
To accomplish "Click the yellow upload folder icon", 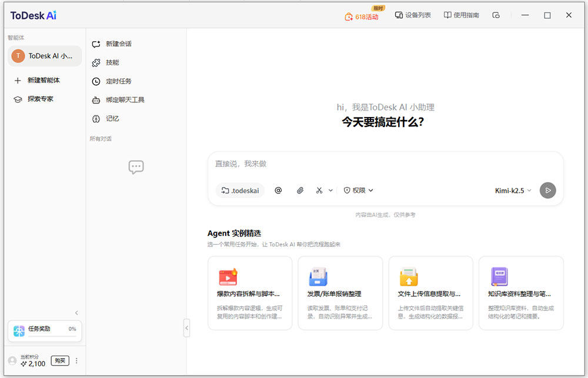I will tap(409, 277).
